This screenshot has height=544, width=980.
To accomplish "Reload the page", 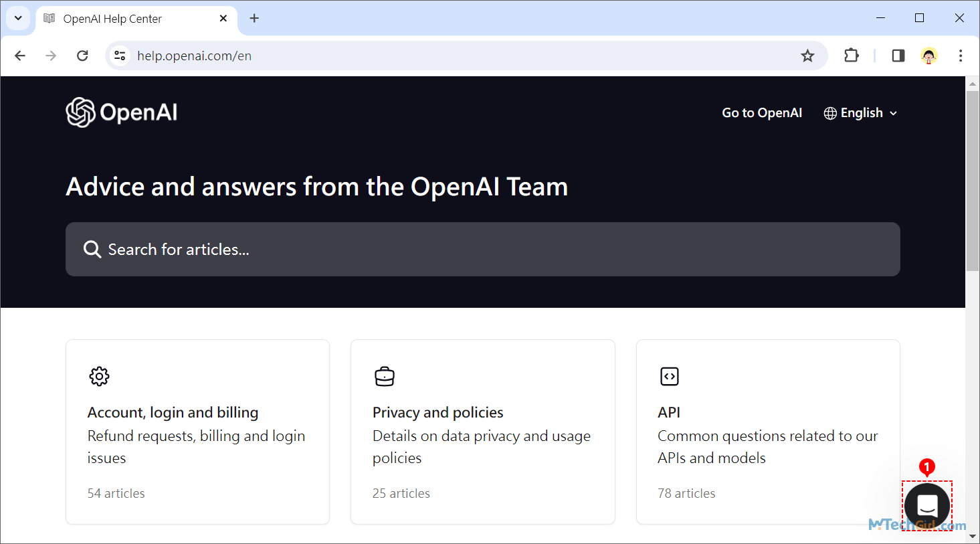I will [82, 56].
